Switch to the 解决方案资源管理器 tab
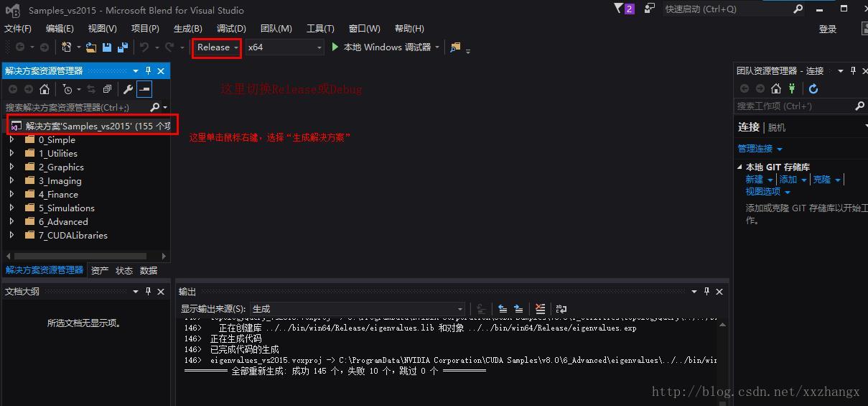Viewport: 868px width, 406px height. [45, 270]
